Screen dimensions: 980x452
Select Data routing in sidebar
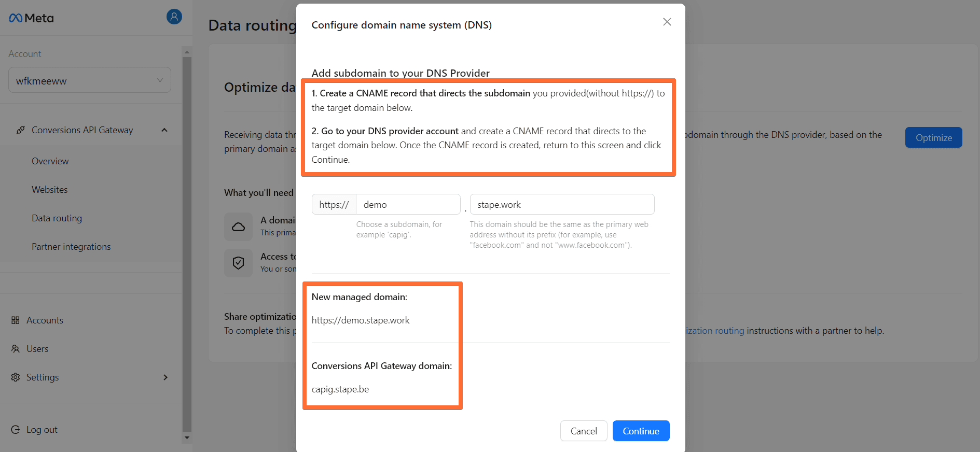(x=57, y=218)
